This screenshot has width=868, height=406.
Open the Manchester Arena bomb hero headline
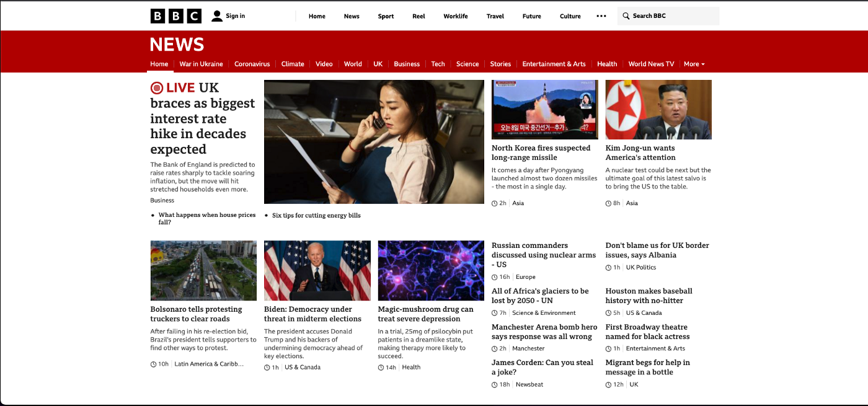coord(544,332)
